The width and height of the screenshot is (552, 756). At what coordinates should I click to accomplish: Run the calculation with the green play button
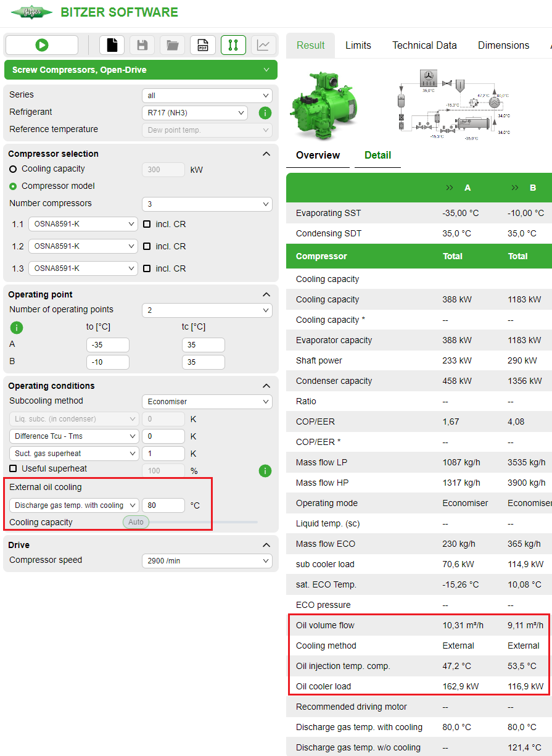click(x=41, y=45)
